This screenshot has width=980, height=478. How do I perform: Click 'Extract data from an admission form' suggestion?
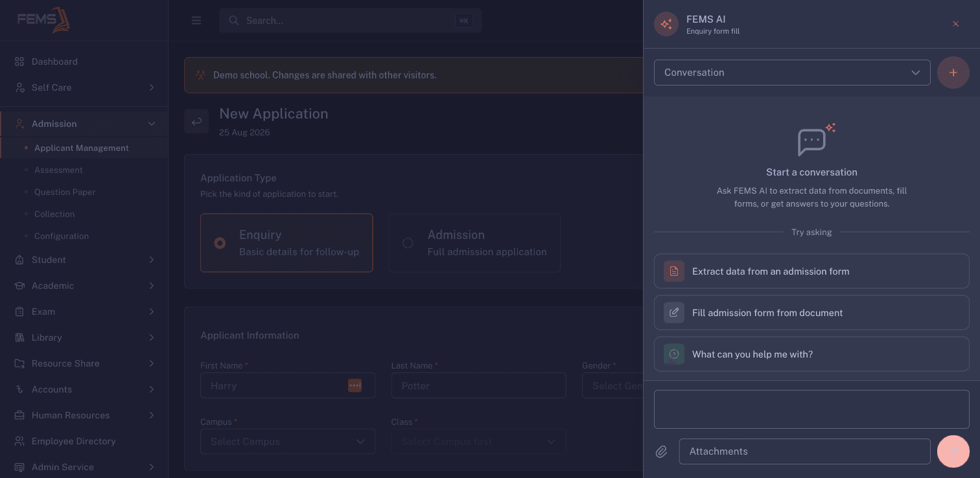pos(811,271)
